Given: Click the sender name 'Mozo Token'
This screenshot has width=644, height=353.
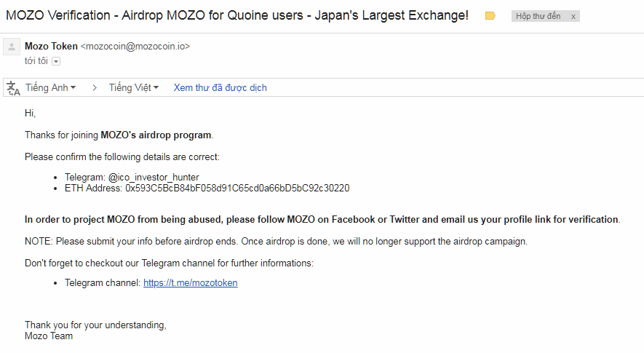Looking at the screenshot, I should tap(51, 47).
